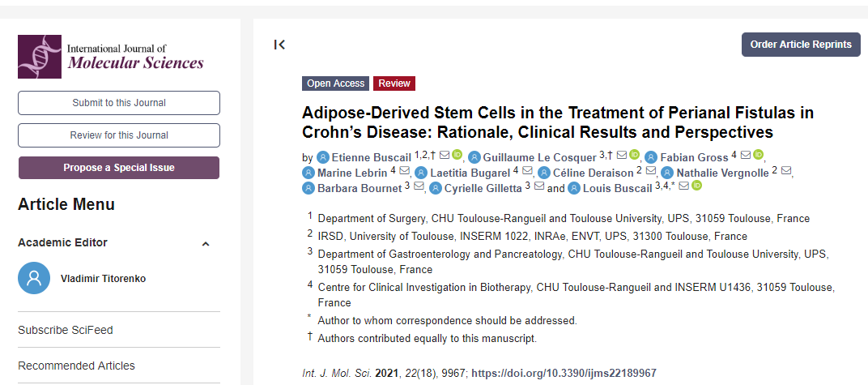Click author name Cyrielle Gilletta
The image size is (868, 385).
tap(483, 188)
